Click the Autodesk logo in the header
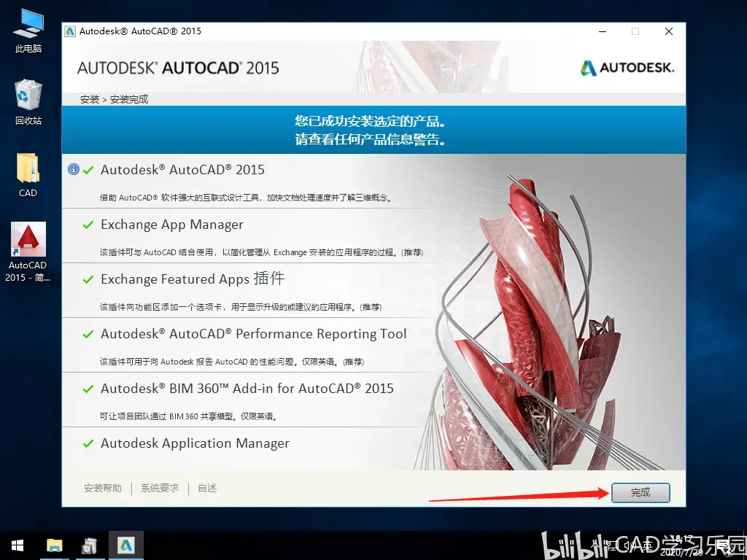The width and height of the screenshot is (747, 560). pyautogui.click(x=627, y=68)
